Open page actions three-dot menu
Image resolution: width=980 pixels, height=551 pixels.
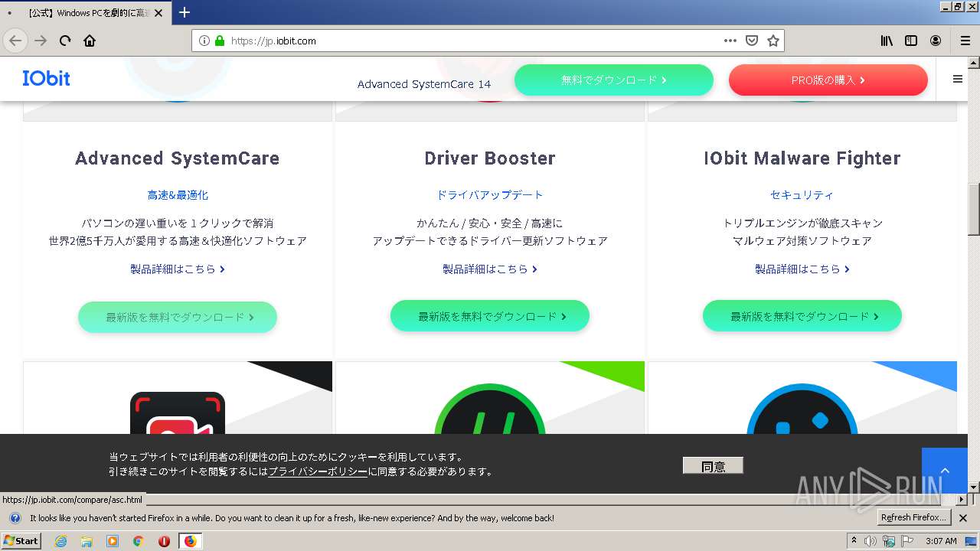pyautogui.click(x=730, y=41)
